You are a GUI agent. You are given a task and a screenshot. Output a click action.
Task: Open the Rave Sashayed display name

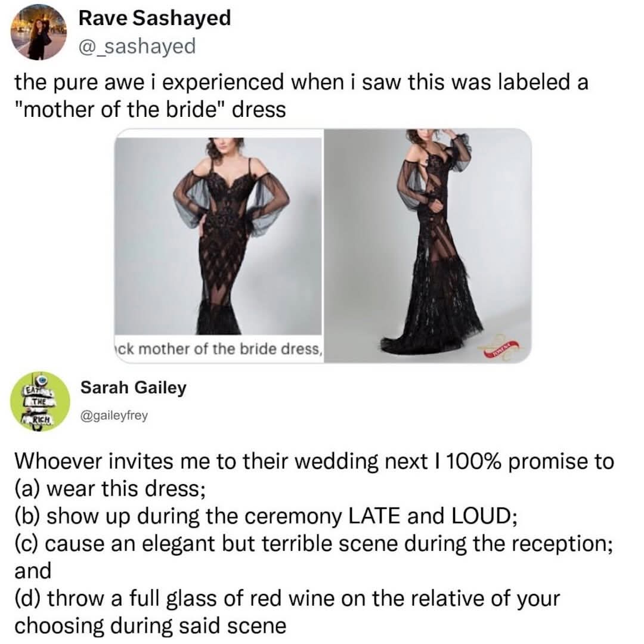154,18
